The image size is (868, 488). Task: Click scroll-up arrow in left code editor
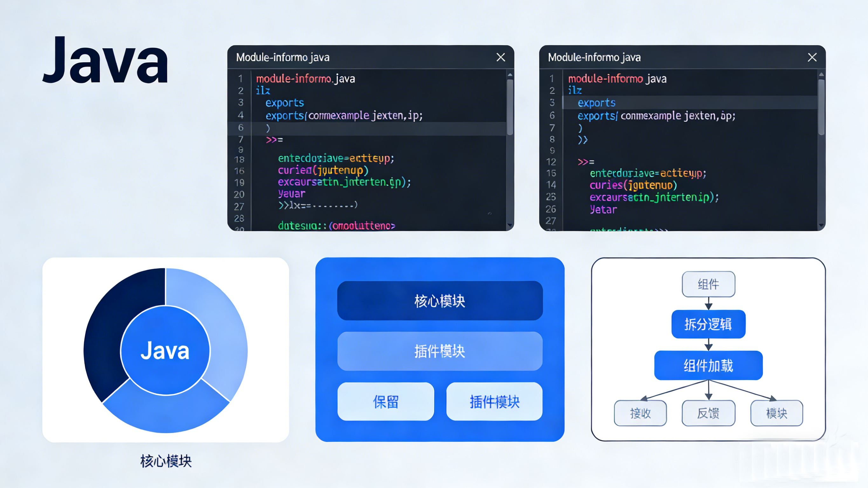510,75
